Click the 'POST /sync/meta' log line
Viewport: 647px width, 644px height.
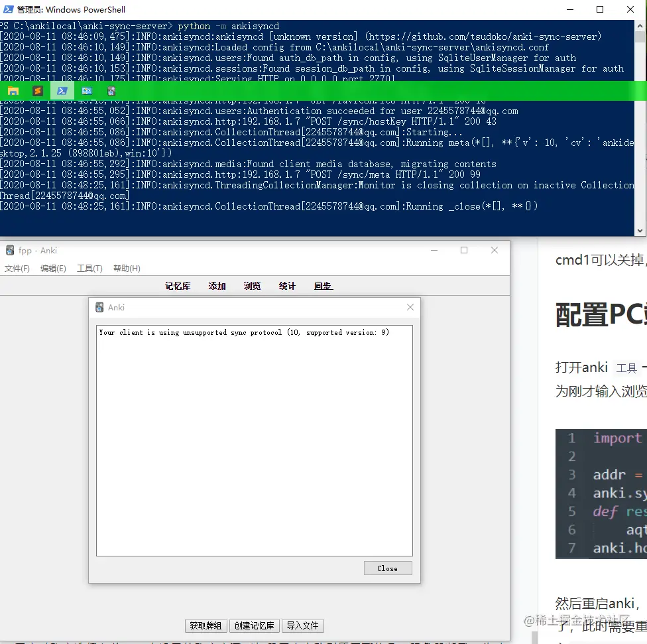coord(241,174)
